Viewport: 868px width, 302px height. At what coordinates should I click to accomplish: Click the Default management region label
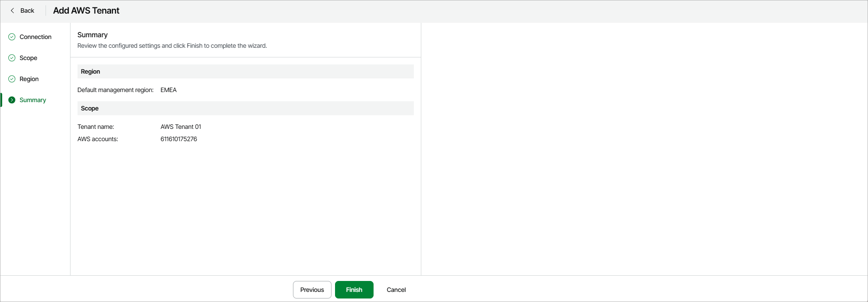(x=116, y=90)
